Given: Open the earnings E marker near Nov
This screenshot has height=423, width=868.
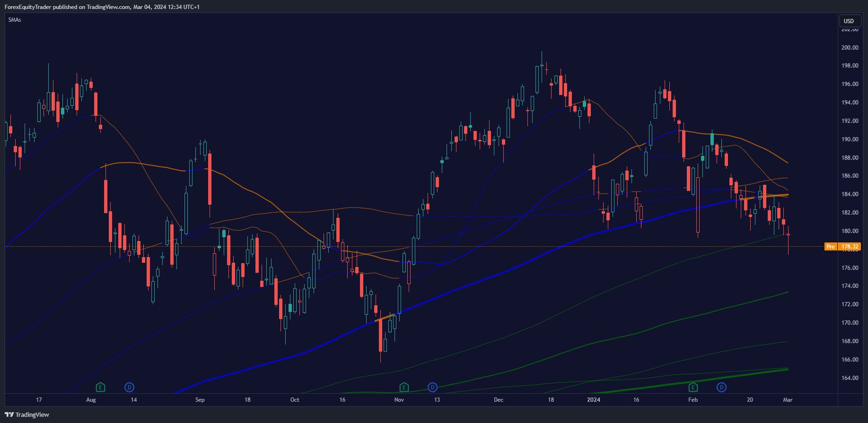Looking at the screenshot, I should pyautogui.click(x=403, y=388).
